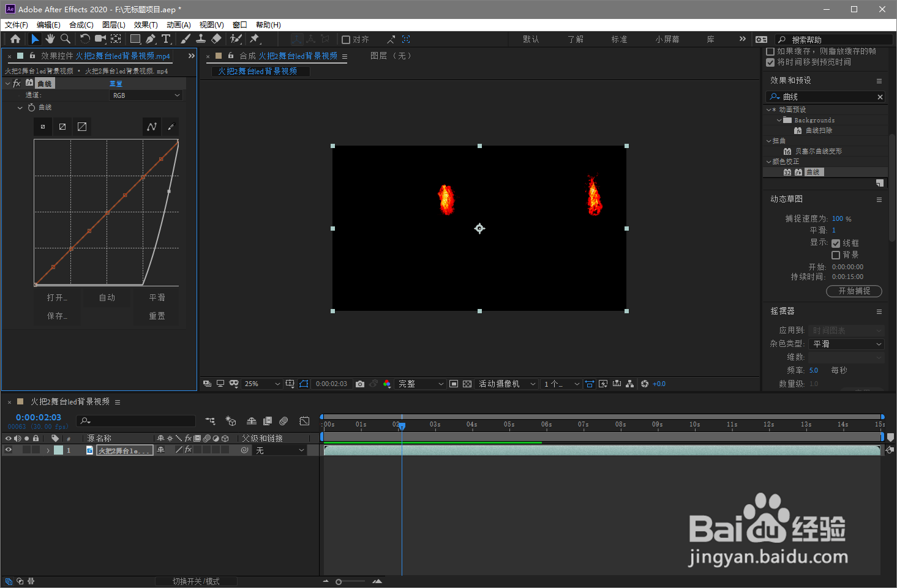Open the show channel color icon
This screenshot has height=588, width=897.
point(387,384)
